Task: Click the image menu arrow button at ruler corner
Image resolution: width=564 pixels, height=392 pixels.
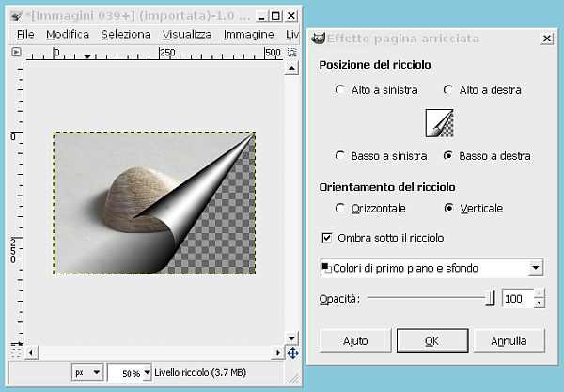Action: 15,53
